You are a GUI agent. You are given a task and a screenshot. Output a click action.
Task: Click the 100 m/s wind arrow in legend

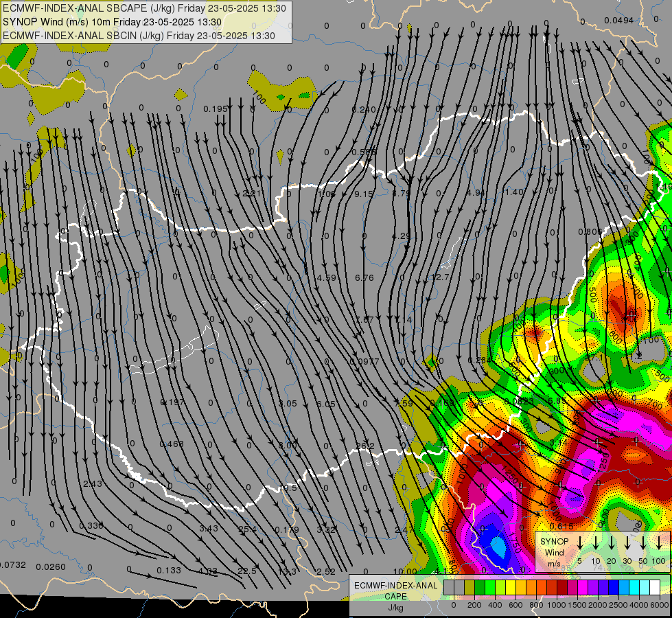pos(659,542)
